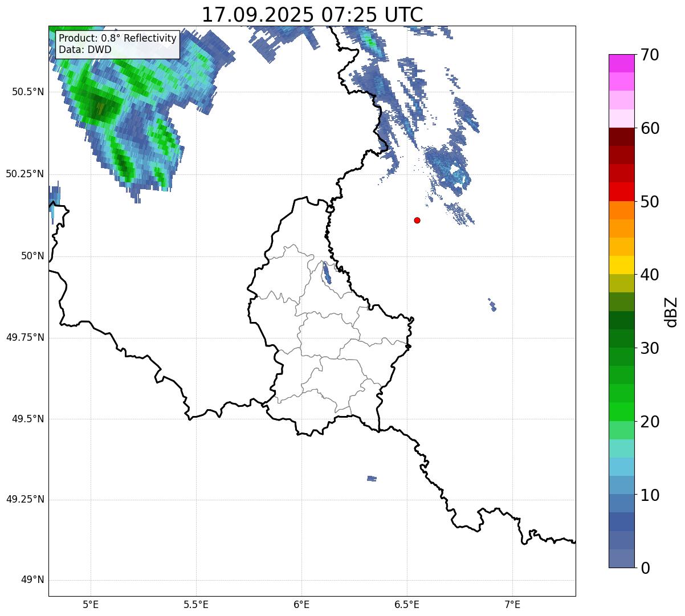
Task: Click the "Data: DWD" label
Action: [x=85, y=50]
